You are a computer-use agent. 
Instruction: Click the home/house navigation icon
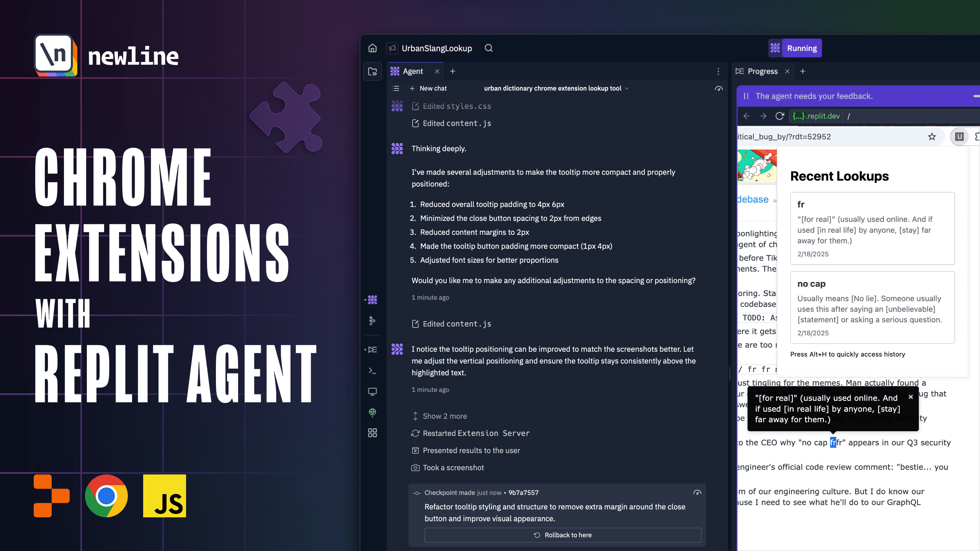click(372, 48)
